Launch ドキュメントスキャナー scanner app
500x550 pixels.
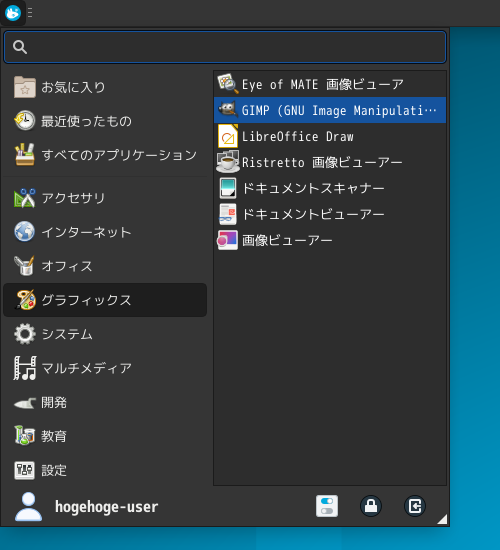pyautogui.click(x=330, y=188)
